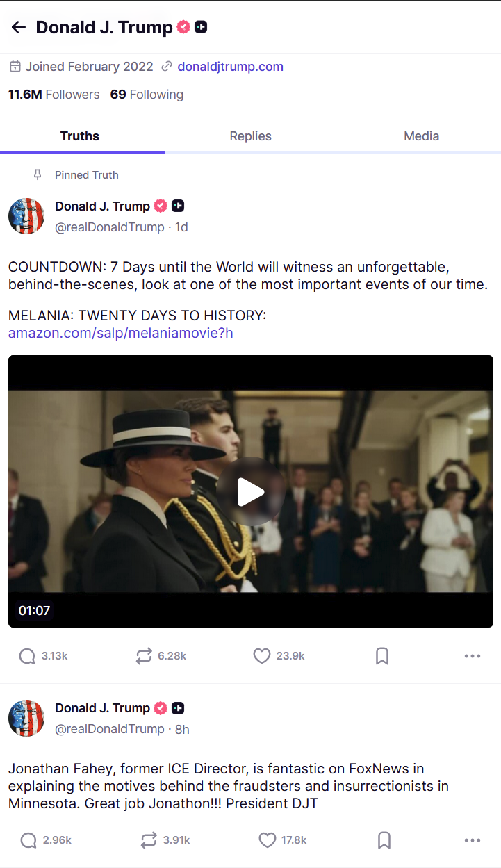501x868 pixels.
Task: Switch to the Media tab
Action: (421, 136)
